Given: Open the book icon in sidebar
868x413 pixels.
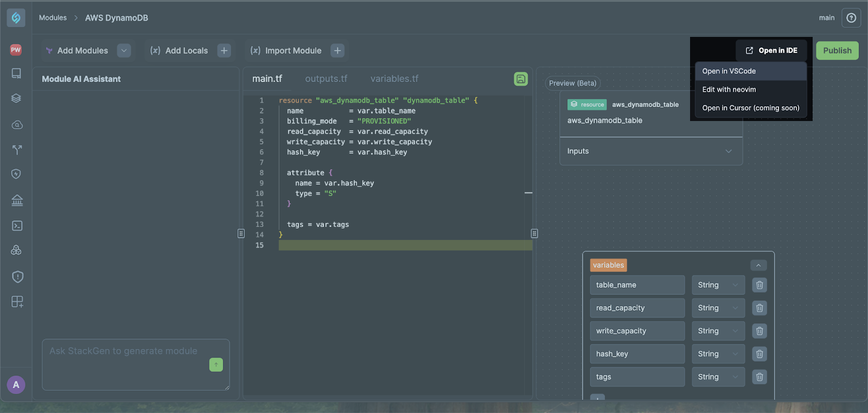Looking at the screenshot, I should [17, 73].
